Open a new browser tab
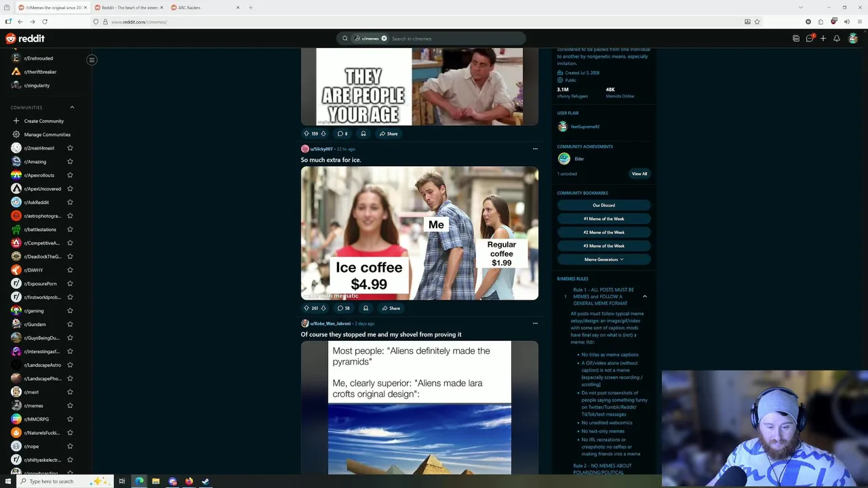 250,7
